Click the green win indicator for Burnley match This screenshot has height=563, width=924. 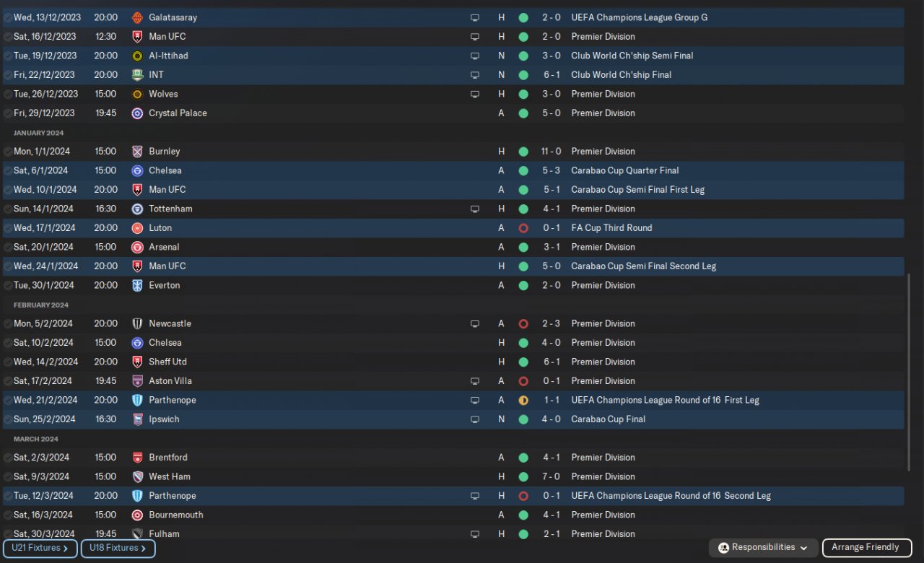[x=523, y=152]
